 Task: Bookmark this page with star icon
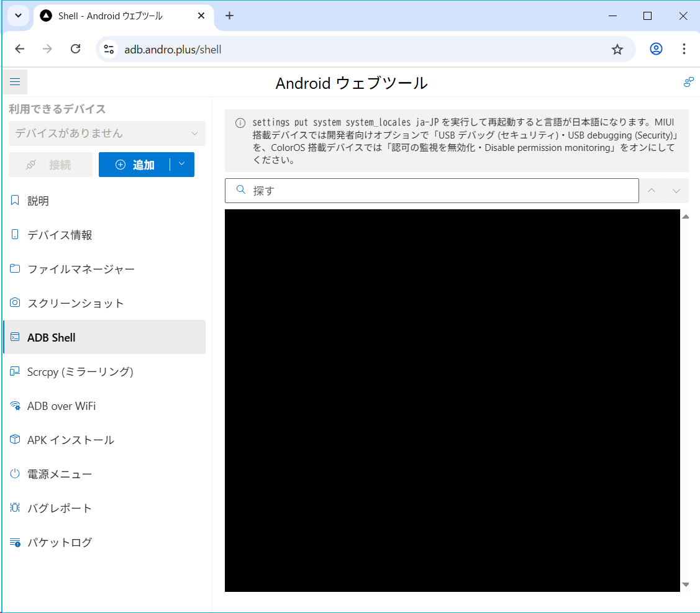(617, 49)
